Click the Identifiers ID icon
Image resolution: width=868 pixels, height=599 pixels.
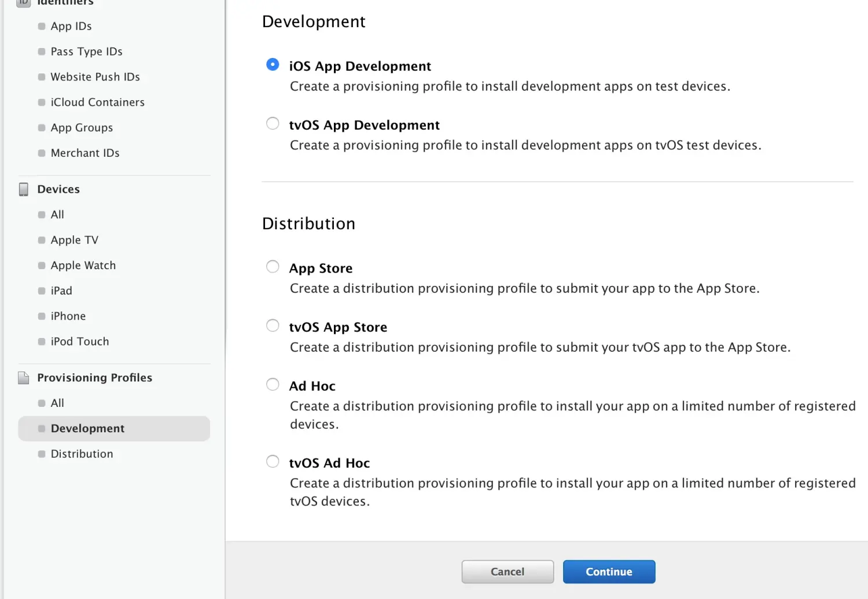click(x=24, y=2)
